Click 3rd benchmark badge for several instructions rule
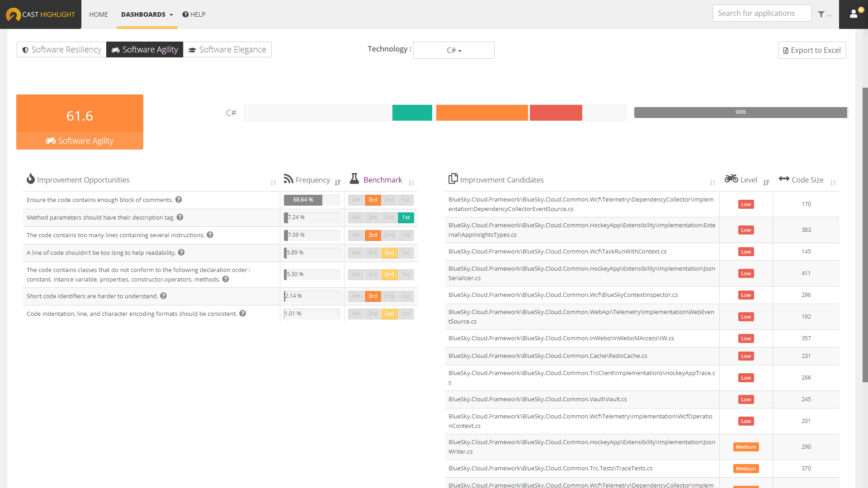 click(373, 235)
